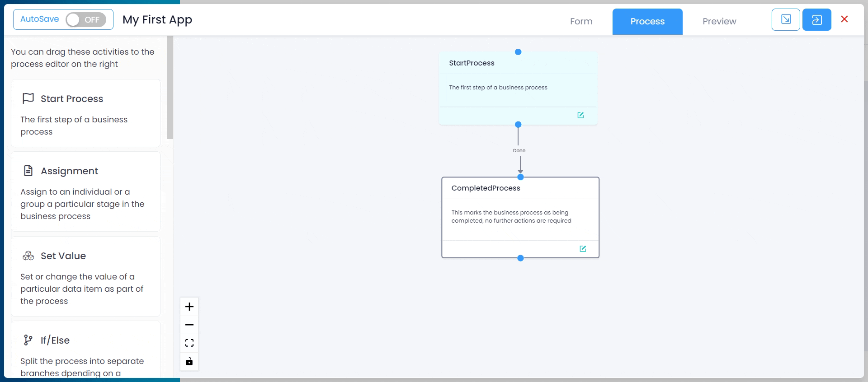868x382 pixels.
Task: Click the outlined arrow-in-box icon button
Action: 785,20
